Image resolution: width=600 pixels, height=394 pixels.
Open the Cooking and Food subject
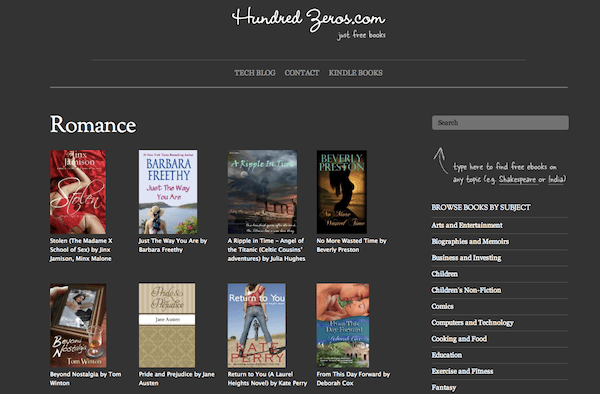tap(459, 339)
